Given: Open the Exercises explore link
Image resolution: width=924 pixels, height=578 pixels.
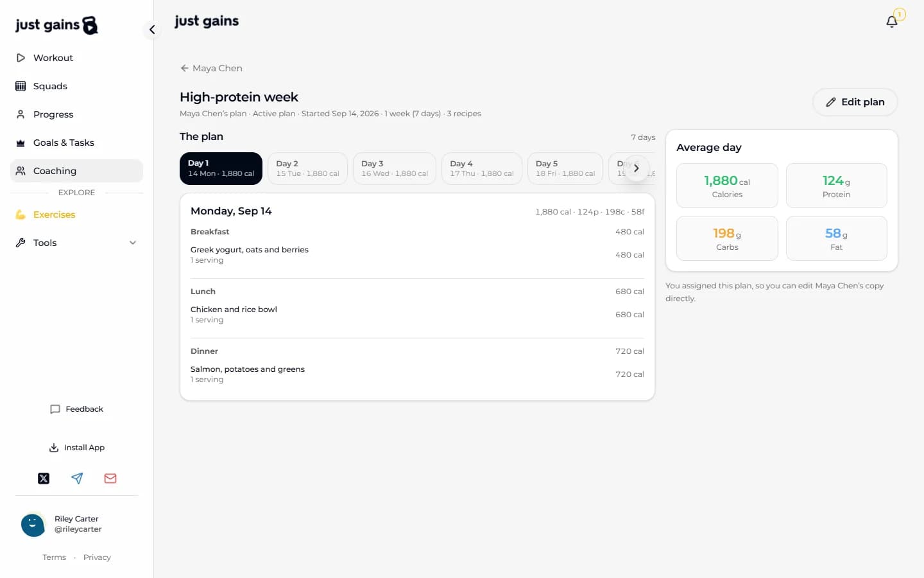Looking at the screenshot, I should (76, 215).
